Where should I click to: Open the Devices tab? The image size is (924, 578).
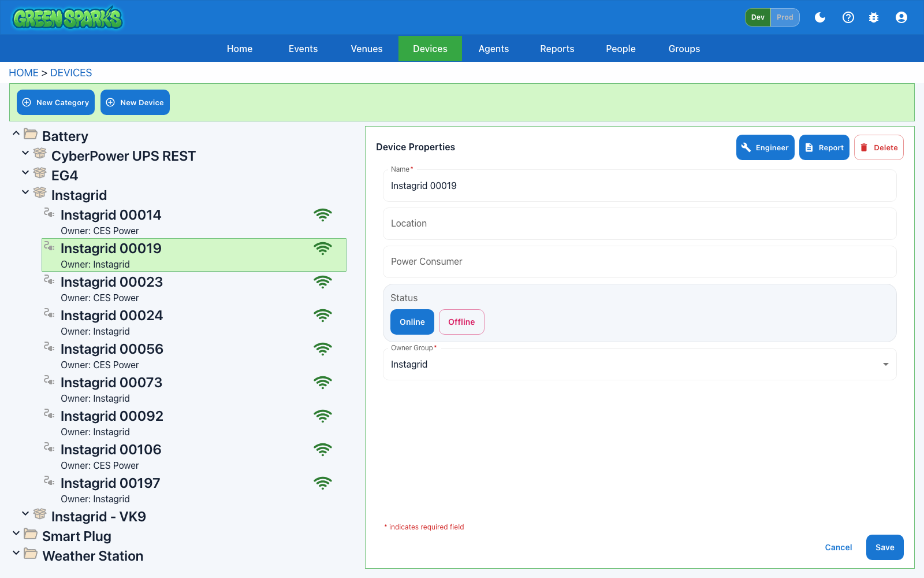pos(430,49)
